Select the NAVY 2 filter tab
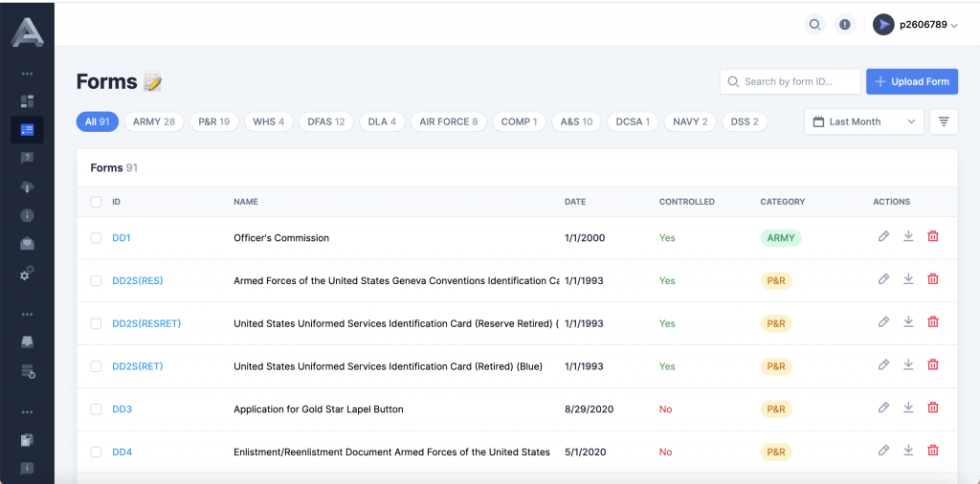 [x=690, y=121]
